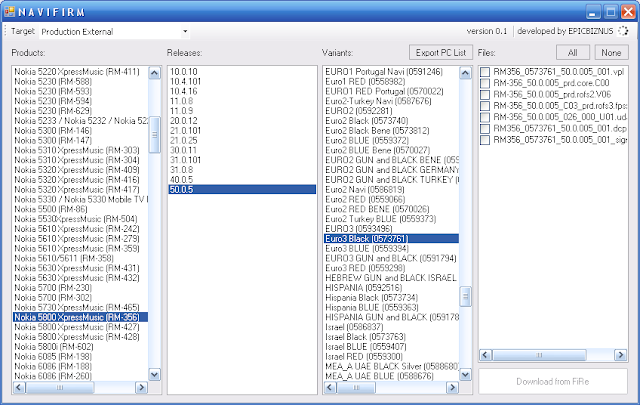640x405 pixels.
Task: Select Nokia 5800i (RM-602) product
Action: click(x=54, y=347)
